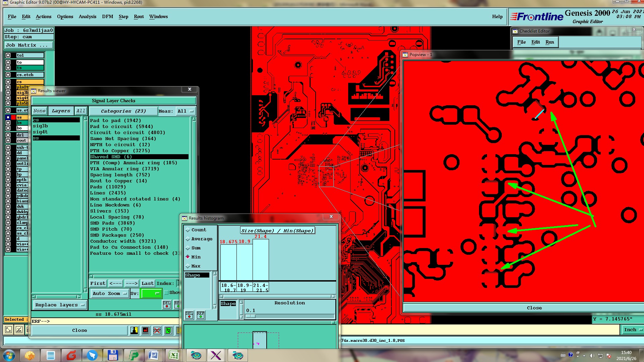Click the Last result button
Screen dimensions: 644x362
click(147, 283)
